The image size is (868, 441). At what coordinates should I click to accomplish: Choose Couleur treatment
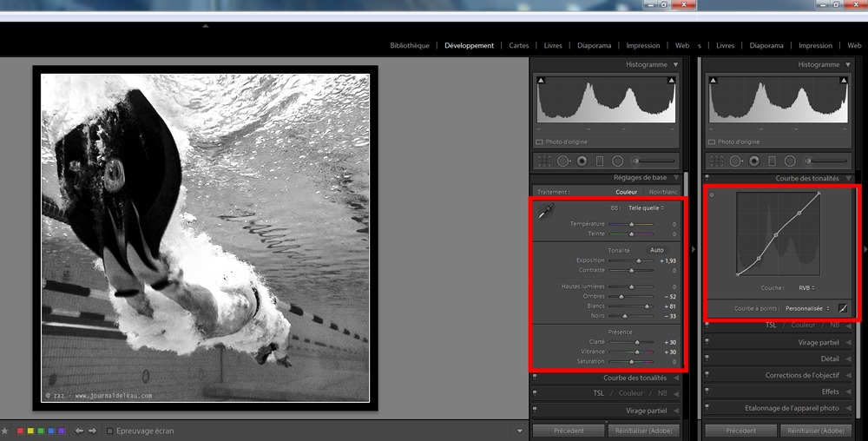(x=626, y=192)
